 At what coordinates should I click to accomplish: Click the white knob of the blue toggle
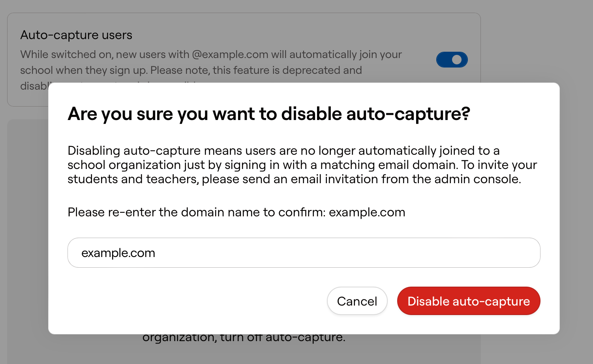pos(457,60)
